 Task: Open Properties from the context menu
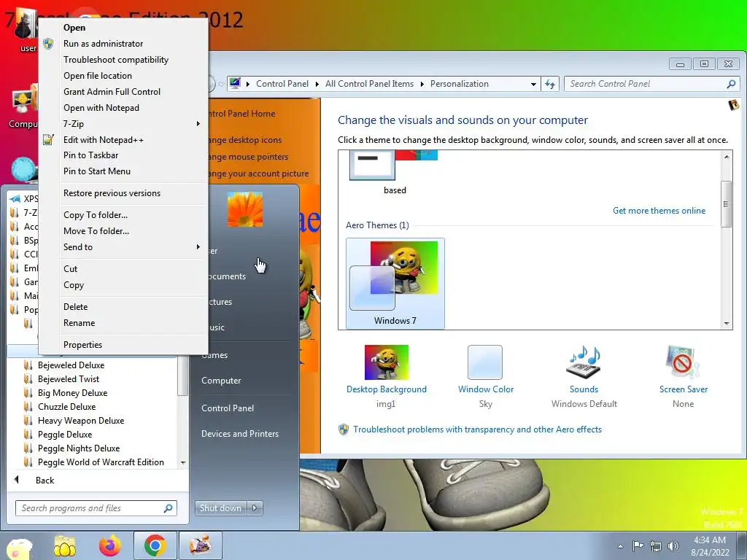[82, 345]
